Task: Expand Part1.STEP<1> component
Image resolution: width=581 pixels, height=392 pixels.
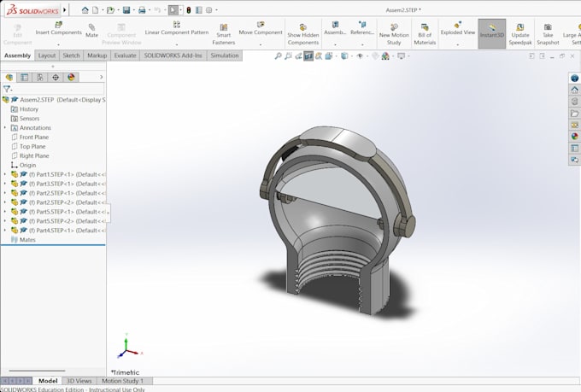Action: tap(5, 174)
